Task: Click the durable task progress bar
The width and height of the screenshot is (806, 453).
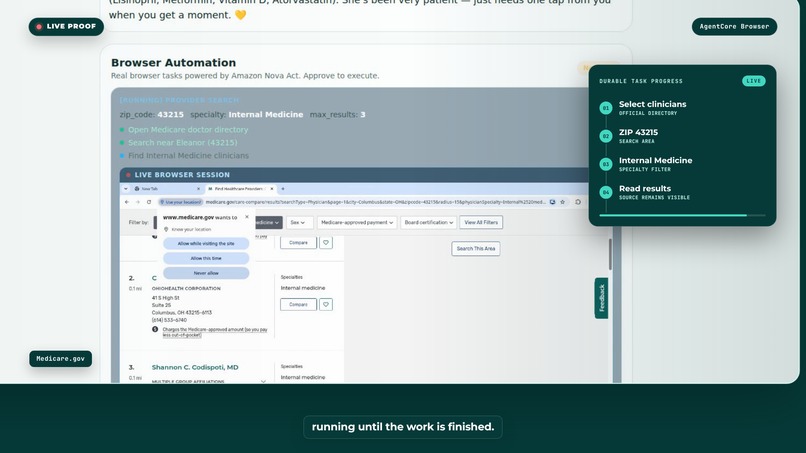Action: (x=682, y=215)
